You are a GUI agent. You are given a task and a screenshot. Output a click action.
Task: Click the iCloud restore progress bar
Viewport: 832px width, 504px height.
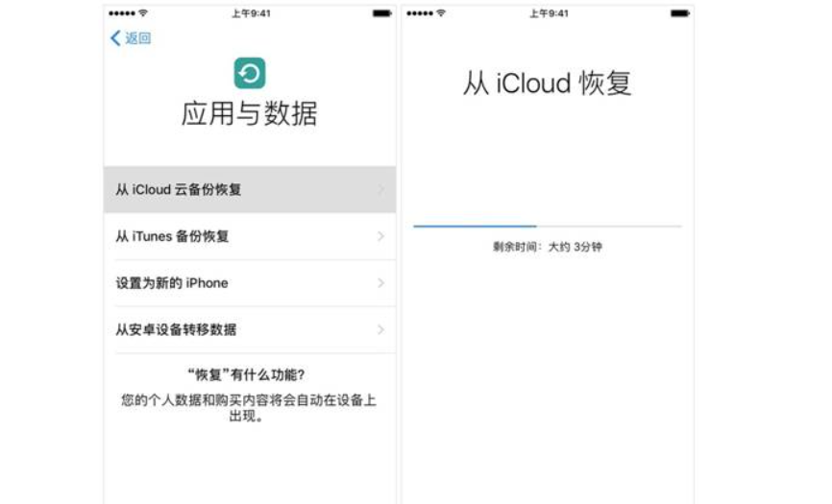(x=547, y=227)
